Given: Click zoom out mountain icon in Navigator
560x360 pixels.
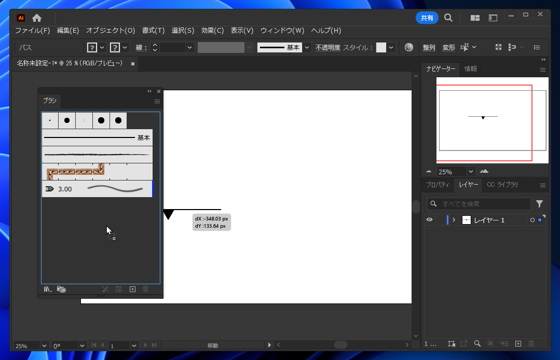Looking at the screenshot, I should coord(429,172).
